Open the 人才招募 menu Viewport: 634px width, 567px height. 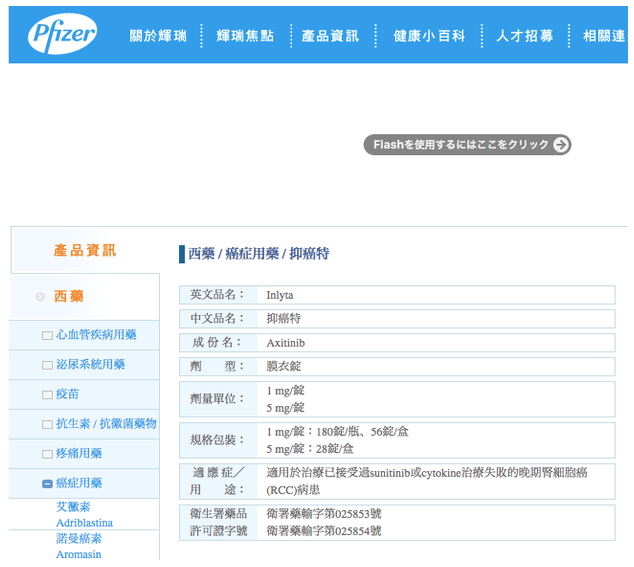(524, 36)
